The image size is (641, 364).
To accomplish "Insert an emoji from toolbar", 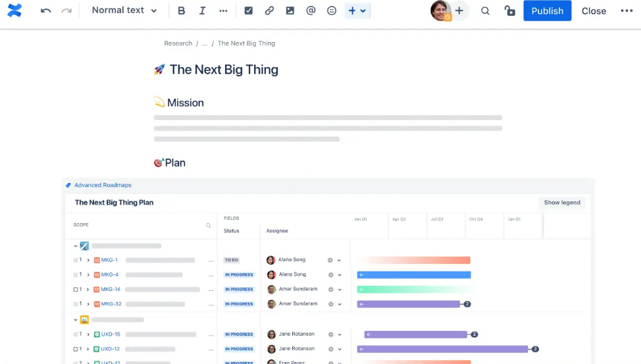I will point(332,11).
